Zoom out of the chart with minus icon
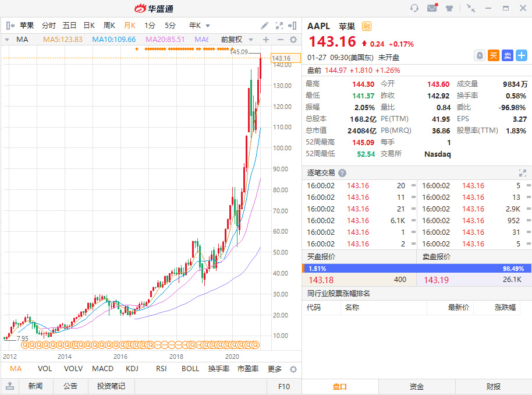This screenshot has height=395, width=532. (x=280, y=40)
